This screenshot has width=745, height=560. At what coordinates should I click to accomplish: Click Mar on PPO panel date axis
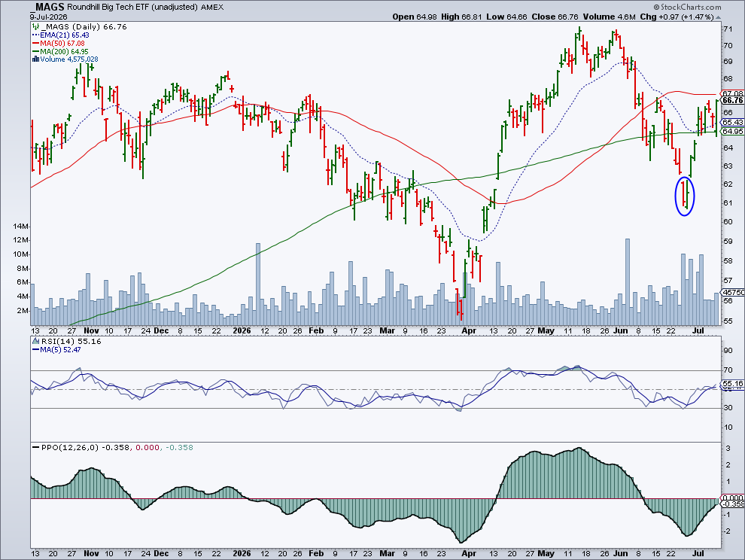coord(388,553)
